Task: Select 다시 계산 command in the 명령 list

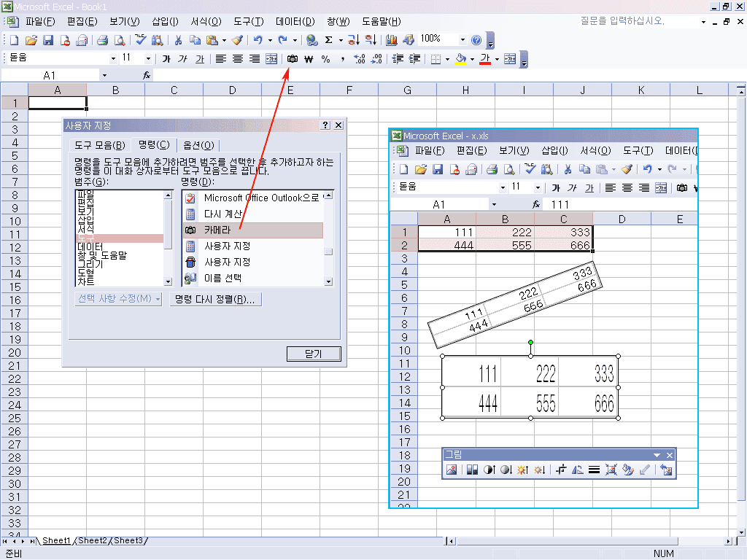Action: coord(253,214)
